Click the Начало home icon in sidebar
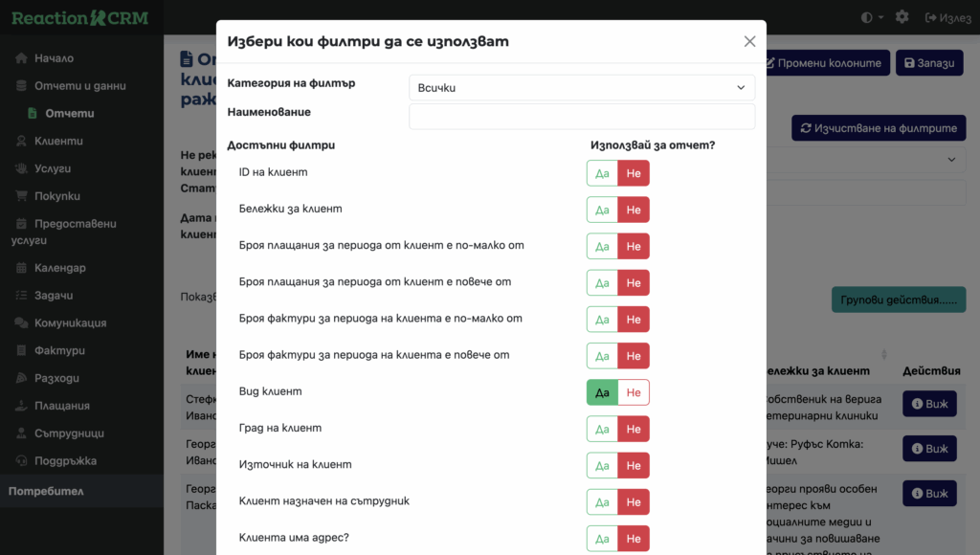This screenshot has width=980, height=555. (x=21, y=58)
